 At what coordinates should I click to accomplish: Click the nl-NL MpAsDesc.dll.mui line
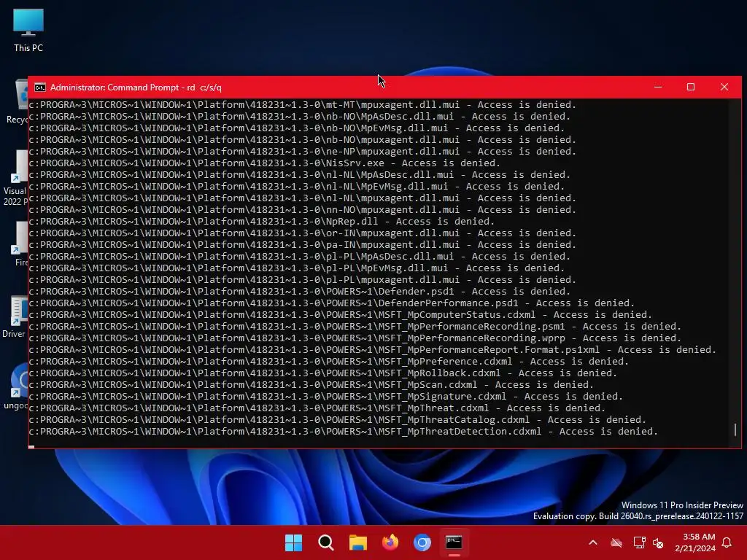(x=300, y=175)
